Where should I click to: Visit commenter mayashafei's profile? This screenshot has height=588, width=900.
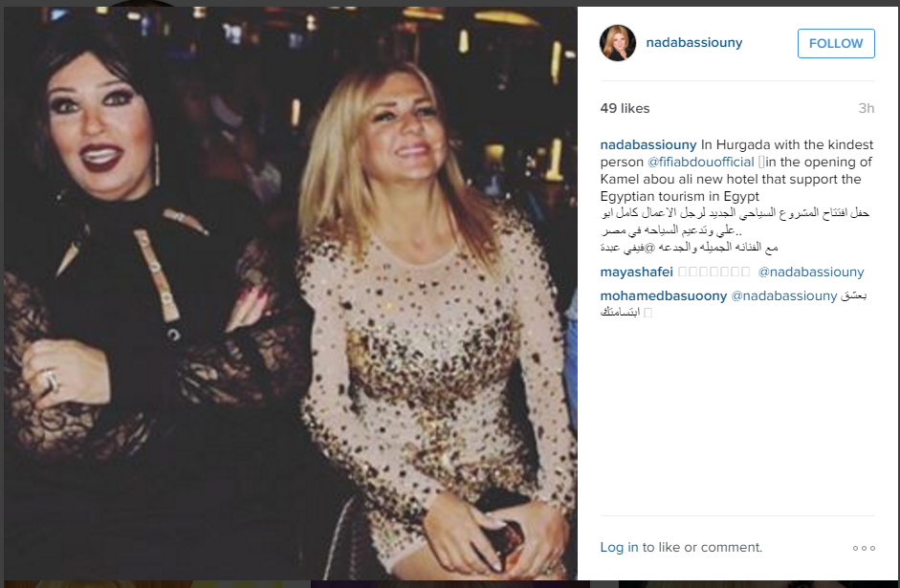[x=637, y=272]
